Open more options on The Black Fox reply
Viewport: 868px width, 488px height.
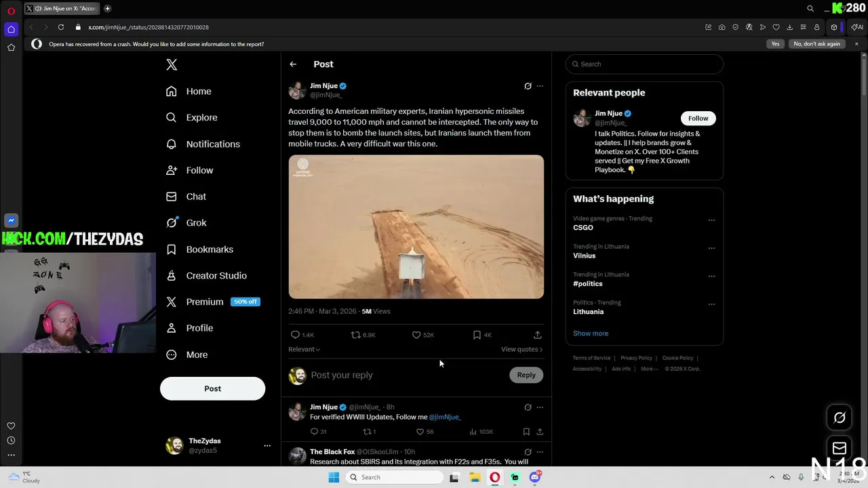coord(540,452)
